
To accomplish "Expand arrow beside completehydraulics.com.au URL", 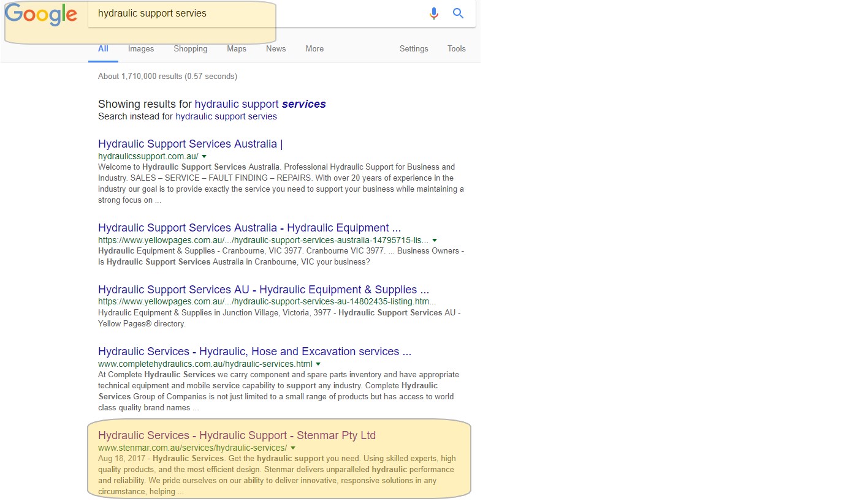I will pyautogui.click(x=318, y=364).
